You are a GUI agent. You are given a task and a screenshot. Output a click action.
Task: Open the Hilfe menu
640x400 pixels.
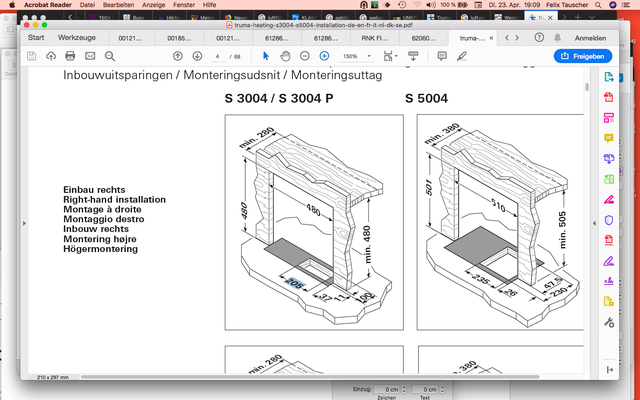click(209, 5)
